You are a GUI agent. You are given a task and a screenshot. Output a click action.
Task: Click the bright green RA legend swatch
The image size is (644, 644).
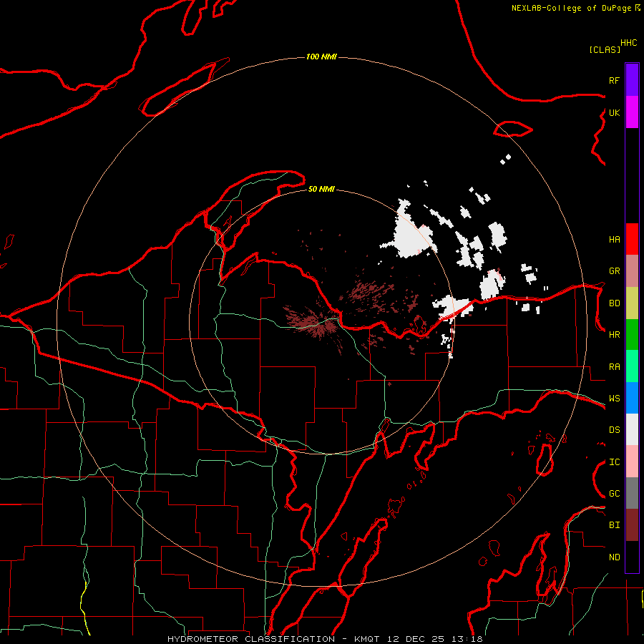(632, 366)
